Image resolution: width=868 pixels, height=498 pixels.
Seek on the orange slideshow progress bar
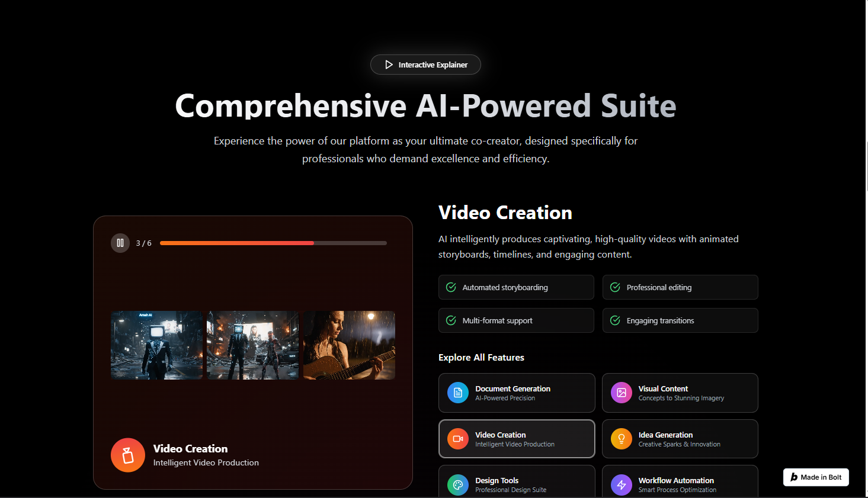pyautogui.click(x=273, y=243)
